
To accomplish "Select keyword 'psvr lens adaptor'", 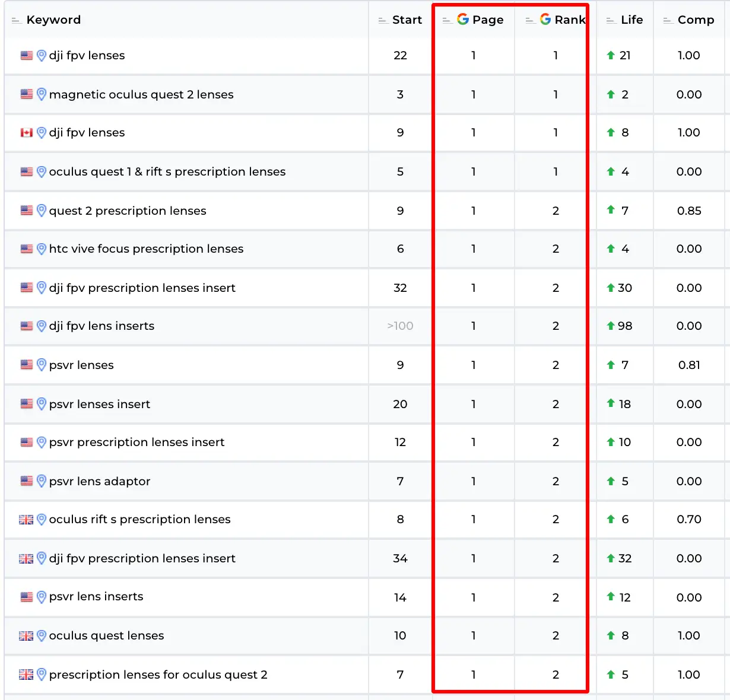I will pos(100,481).
